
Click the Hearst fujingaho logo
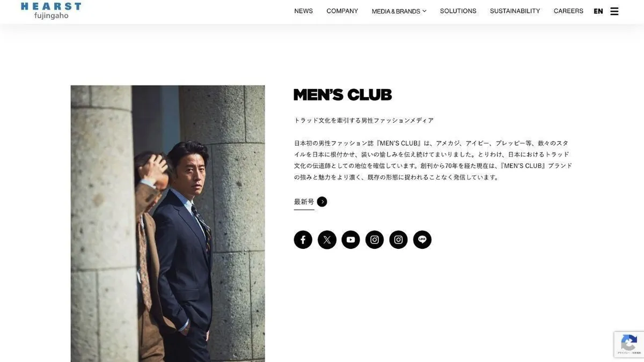click(x=51, y=11)
